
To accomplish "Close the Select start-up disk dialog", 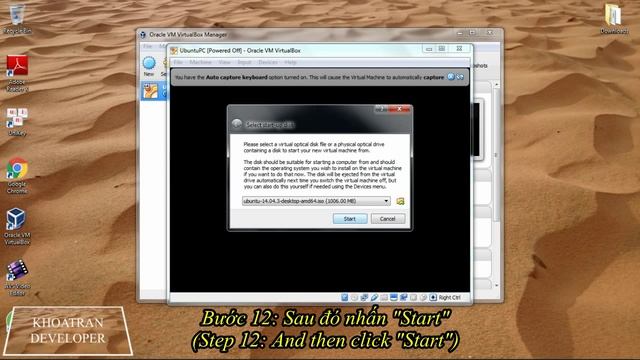I will point(400,109).
